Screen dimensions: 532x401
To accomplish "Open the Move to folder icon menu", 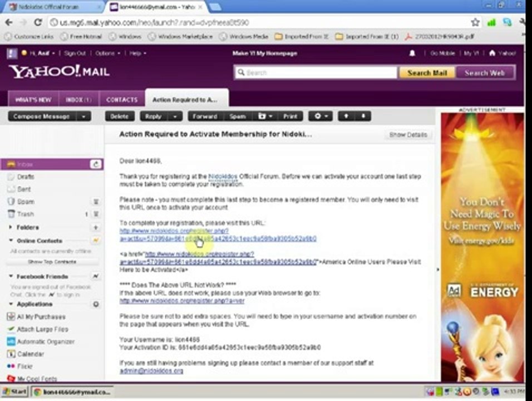I will 265,116.
